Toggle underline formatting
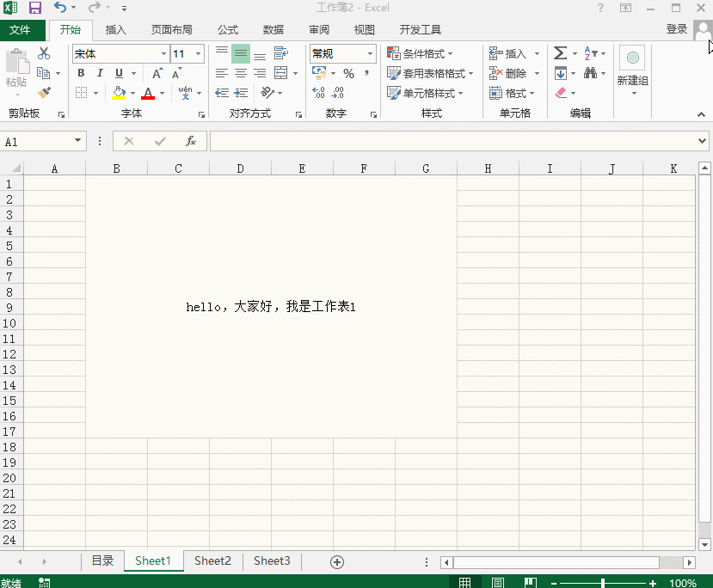This screenshot has height=588, width=713. (x=119, y=73)
